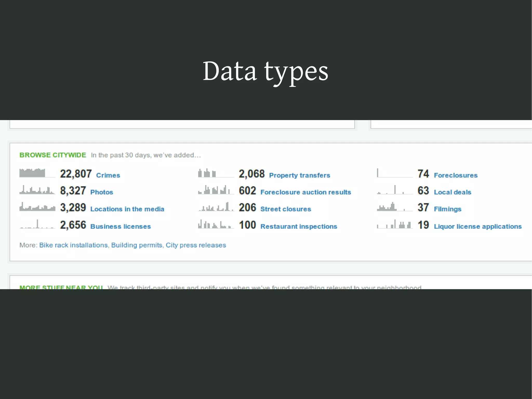Image resolution: width=532 pixels, height=399 pixels.
Task: Click the Photos sparkline chart
Action: tap(37, 190)
